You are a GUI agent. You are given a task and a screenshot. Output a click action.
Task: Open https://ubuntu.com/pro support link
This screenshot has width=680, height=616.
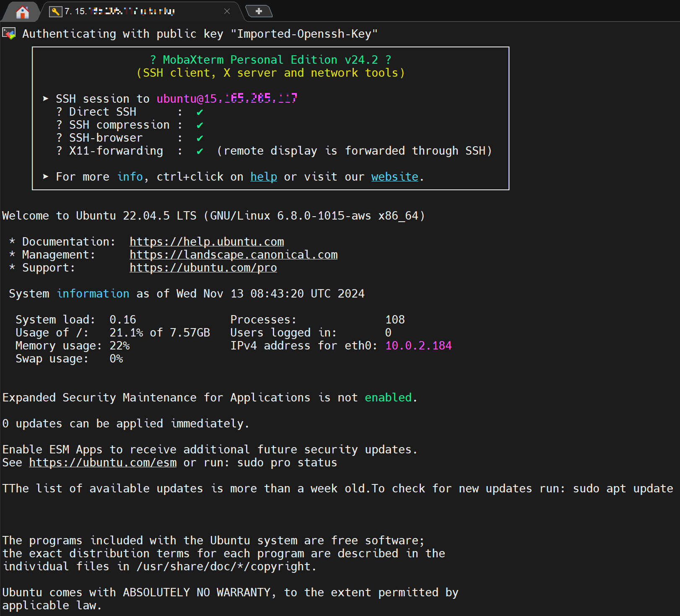coord(203,268)
